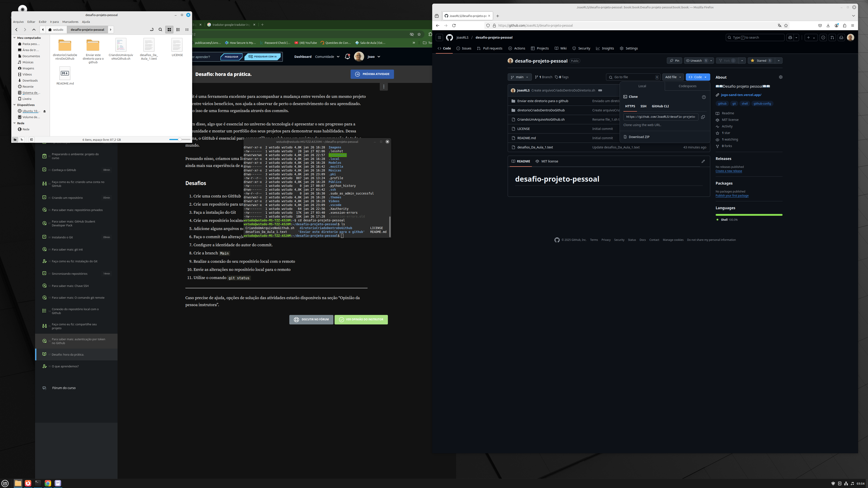Screen dimensions: 868x488
Task: Open create new plus dropdown in GitHub
Action: (811, 37)
